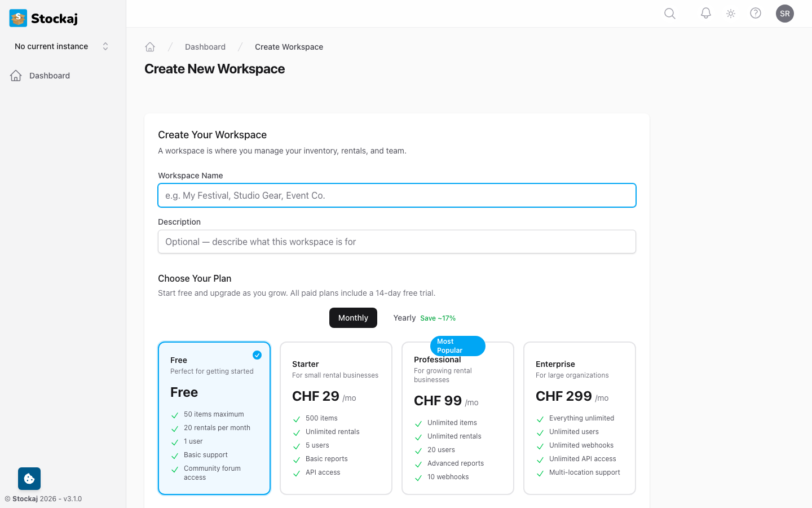Click the home icon in the breadcrumb

(x=150, y=47)
